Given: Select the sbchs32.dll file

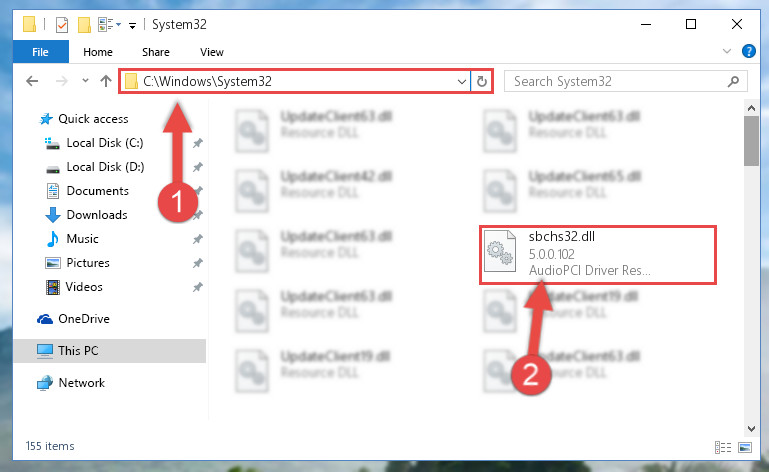Looking at the screenshot, I should (x=598, y=255).
